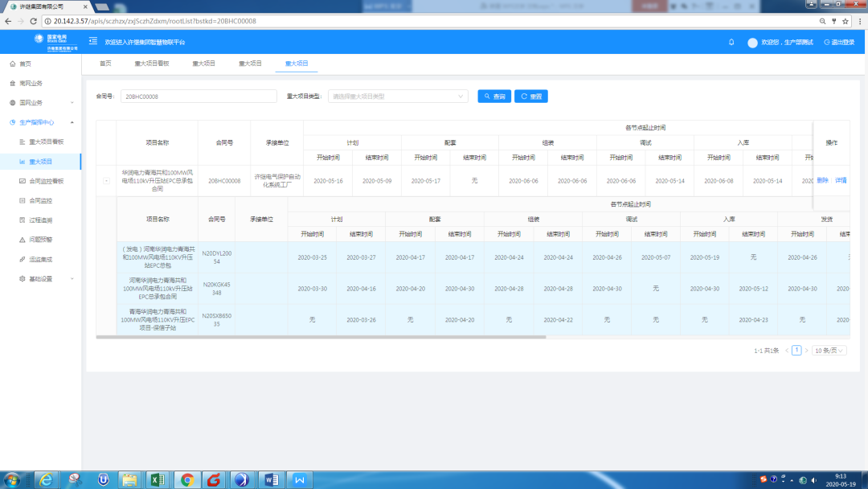This screenshot has height=489, width=868.
Task: Click the table horizontal scrollbar
Action: tap(321, 337)
